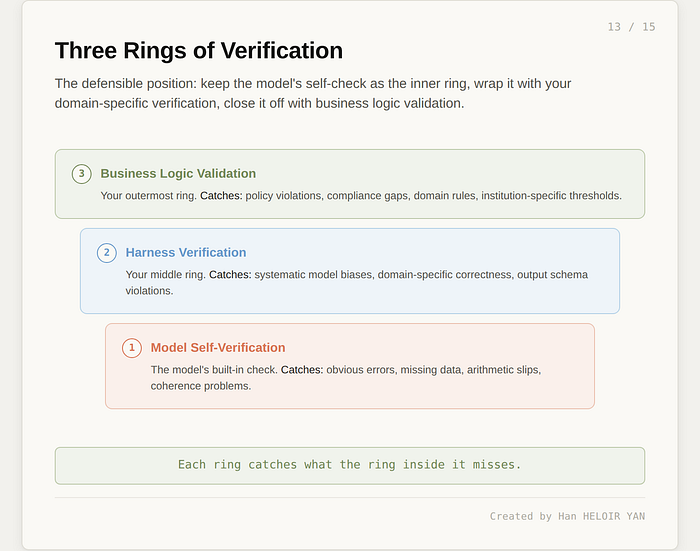Click 'Each ring catches what the ring inside it misses.'
The image size is (700, 551).
coord(350,465)
